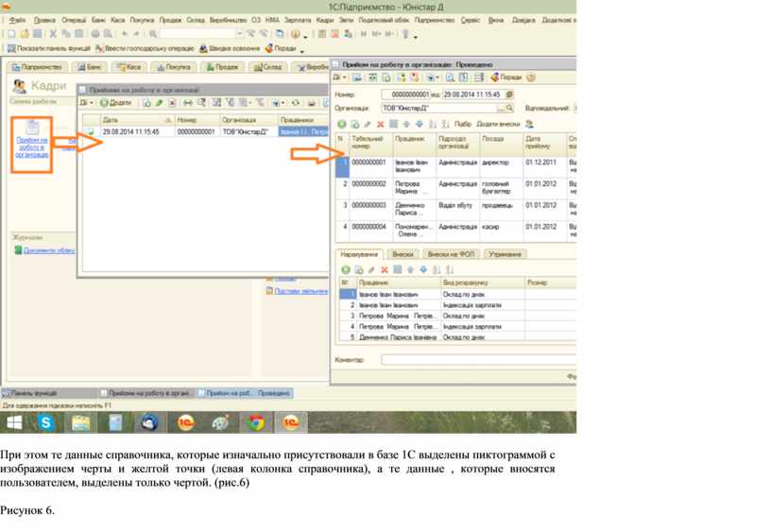Viewport: 771px width, 532px height.
Task: Move row down with arrow above employees table
Action: click(x=419, y=125)
